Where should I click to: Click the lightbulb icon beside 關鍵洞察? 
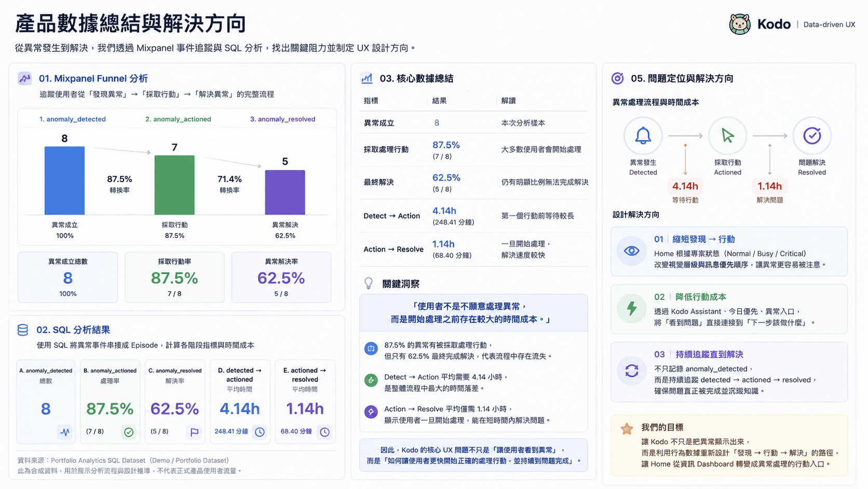coord(369,283)
